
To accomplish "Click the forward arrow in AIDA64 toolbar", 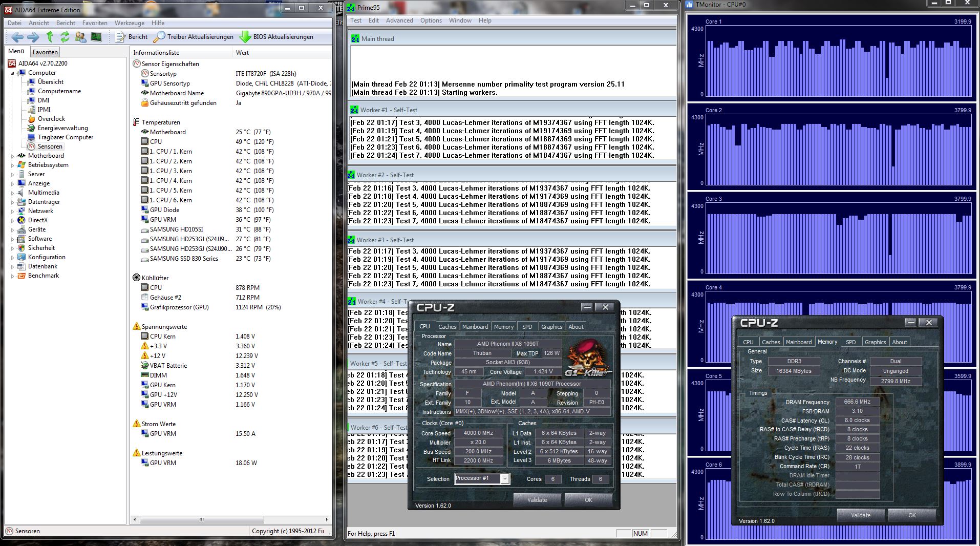I will point(33,37).
